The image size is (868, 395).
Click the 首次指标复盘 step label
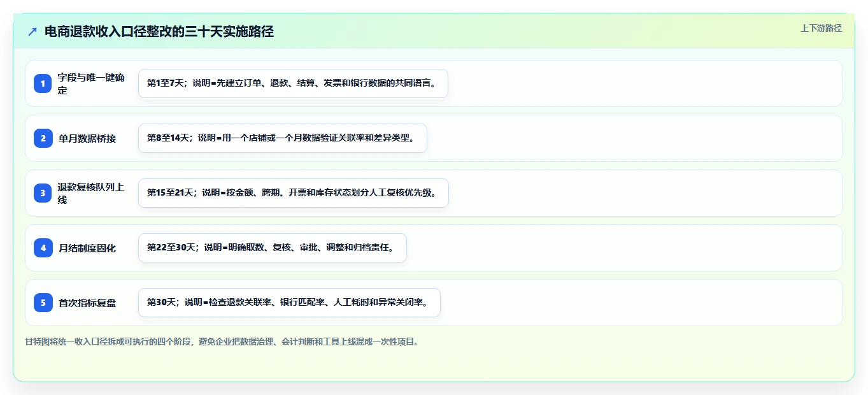pyautogui.click(x=87, y=303)
